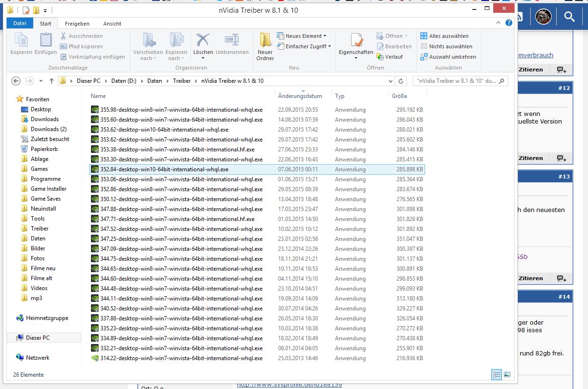Screen dimensions: 588x389
Task: Click Zitieren on post #12 in browser
Action: click(x=530, y=158)
